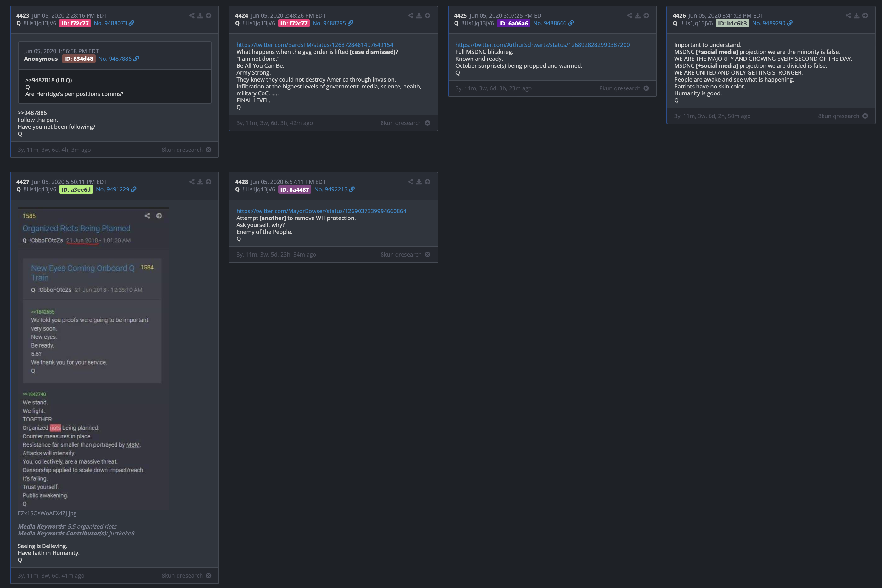Click 8kun qresearch label on post 4426
Viewport: 882px width, 588px height.
coord(839,116)
